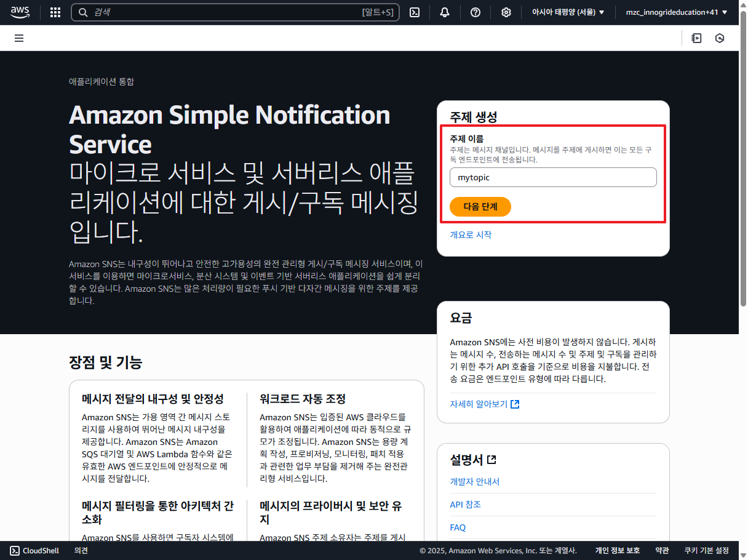Open the services grid menu icon

55,12
